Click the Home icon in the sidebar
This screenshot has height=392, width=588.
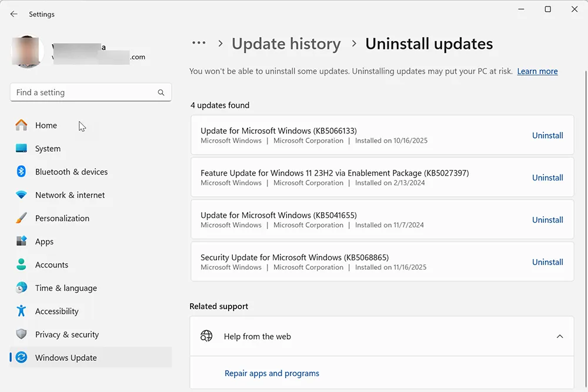21,125
